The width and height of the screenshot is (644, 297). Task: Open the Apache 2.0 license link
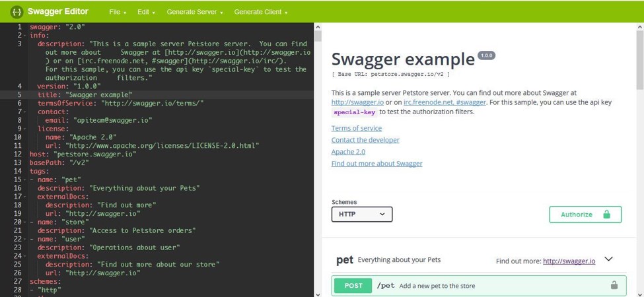coord(348,152)
